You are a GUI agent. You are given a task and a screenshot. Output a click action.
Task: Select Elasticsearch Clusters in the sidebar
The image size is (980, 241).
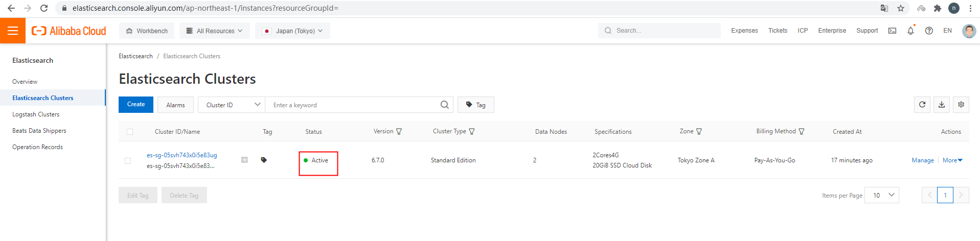click(x=43, y=98)
